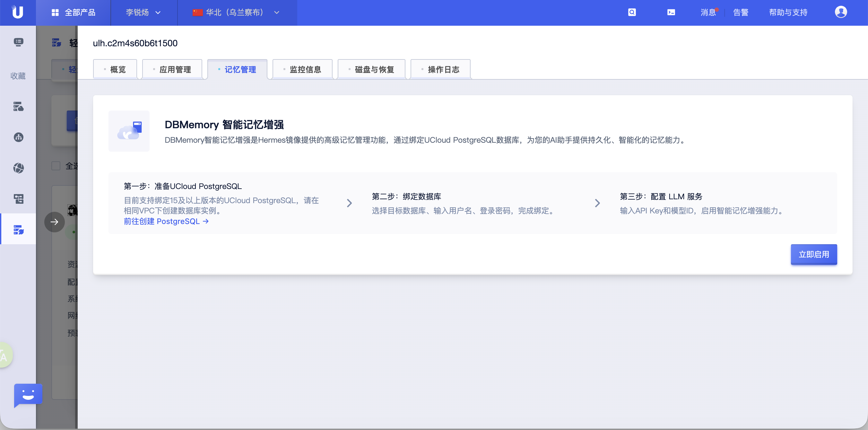The height and width of the screenshot is (430, 868).
Task: Open the cloud shell terminal icon
Action: [x=671, y=13]
